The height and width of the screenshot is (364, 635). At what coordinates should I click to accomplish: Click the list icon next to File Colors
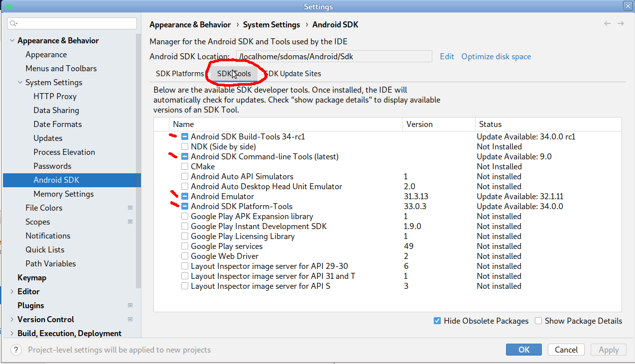[x=130, y=208]
